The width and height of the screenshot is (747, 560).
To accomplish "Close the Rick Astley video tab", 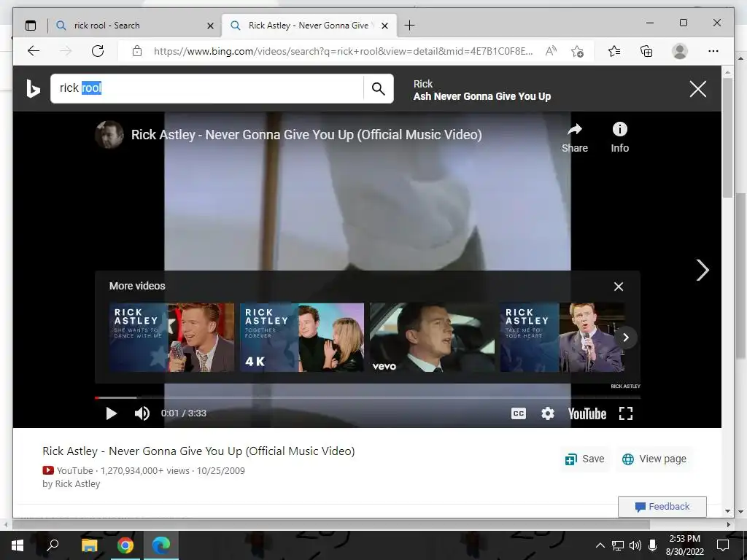I will coord(385,26).
